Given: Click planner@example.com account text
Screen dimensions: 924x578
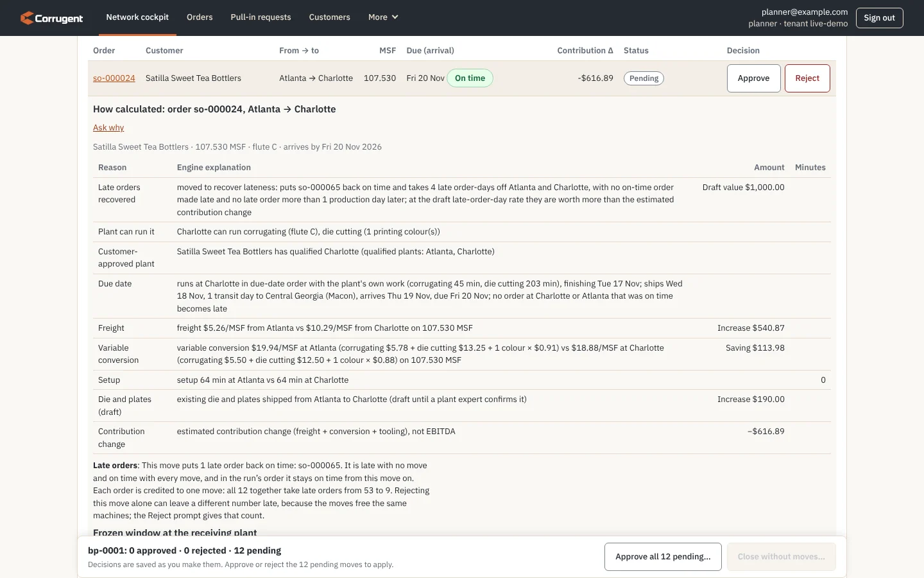Looking at the screenshot, I should [x=805, y=12].
